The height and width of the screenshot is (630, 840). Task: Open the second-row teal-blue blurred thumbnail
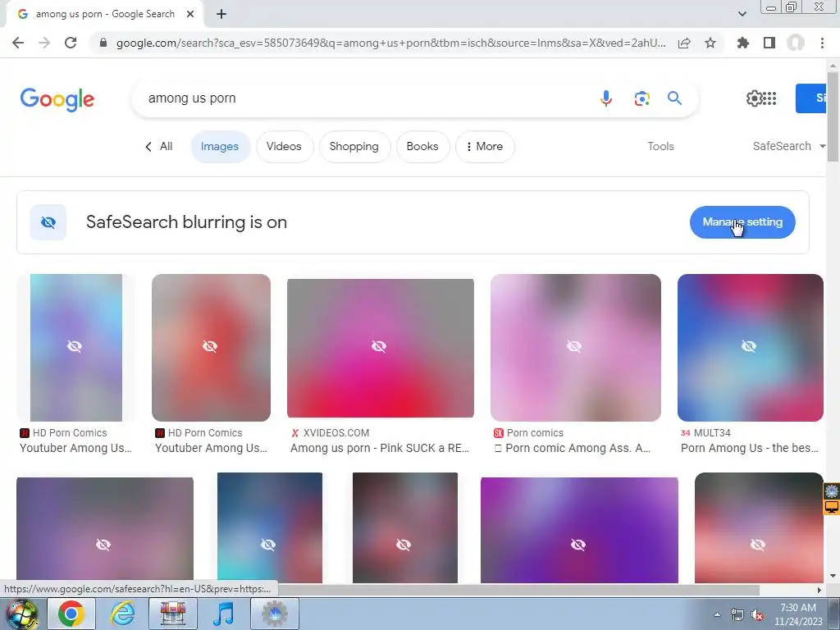(270, 527)
